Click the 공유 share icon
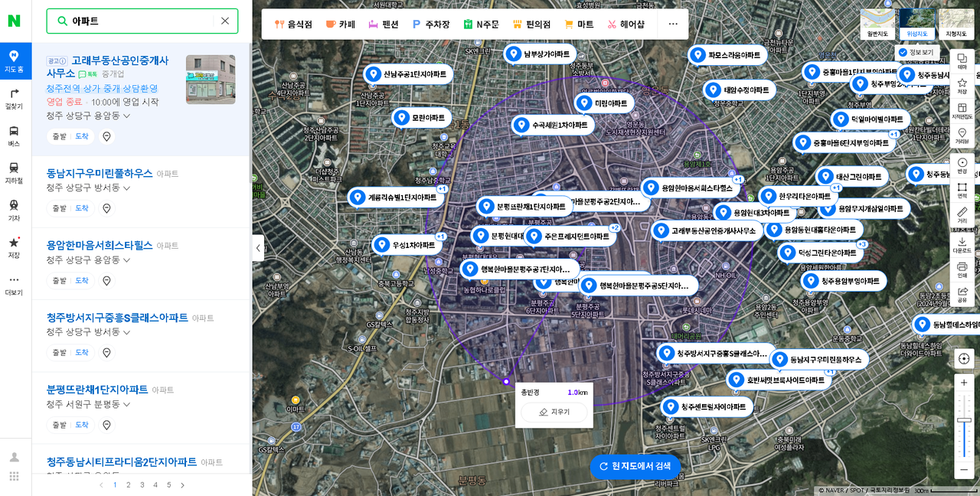This screenshot has height=496, width=980. (x=962, y=294)
